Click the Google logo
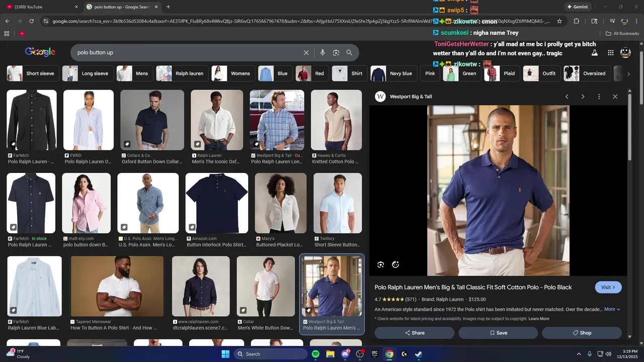 pyautogui.click(x=40, y=52)
